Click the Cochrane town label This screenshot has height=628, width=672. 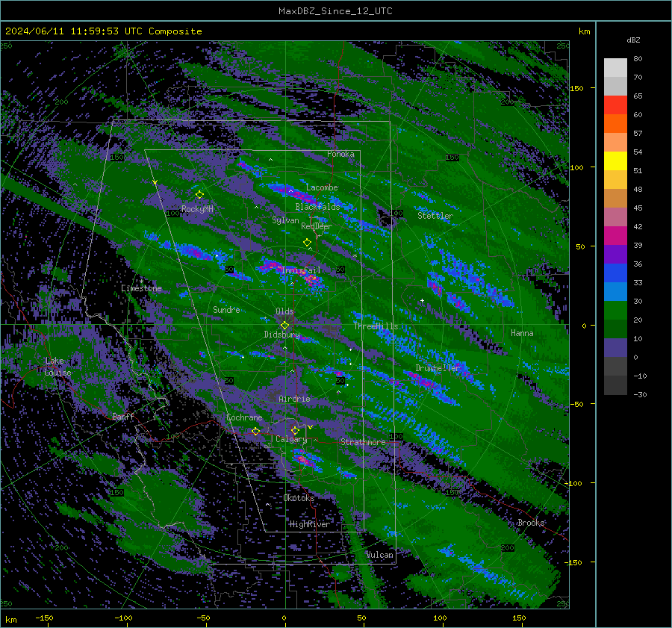244,417
